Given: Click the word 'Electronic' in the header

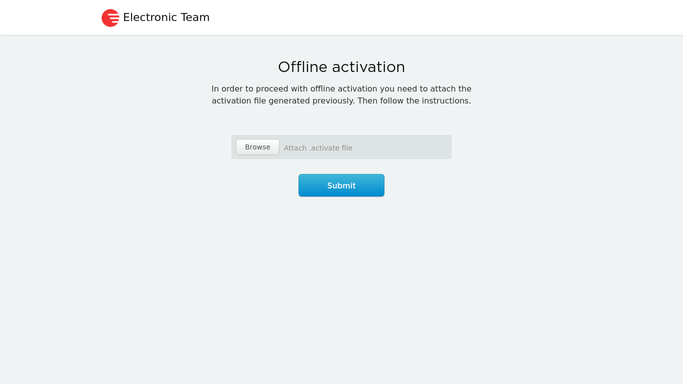Looking at the screenshot, I should coord(150,17).
